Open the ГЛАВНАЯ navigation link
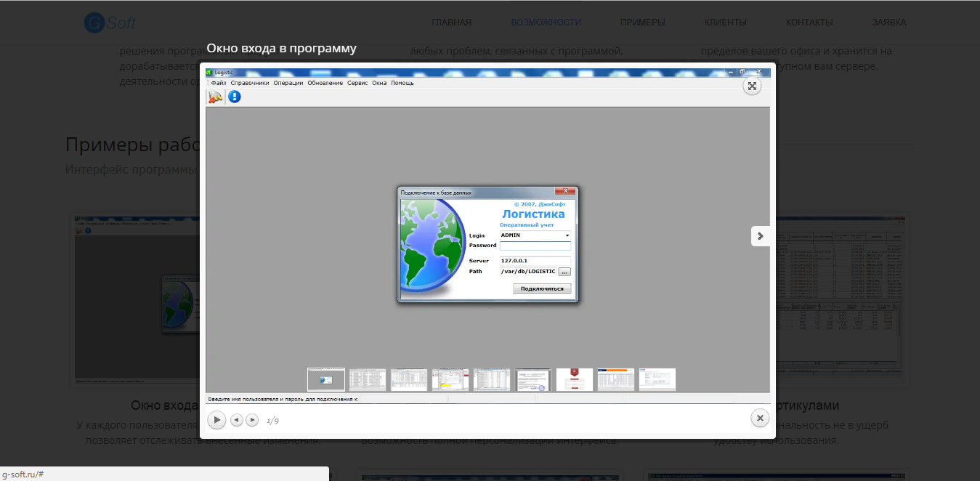The image size is (980, 481). [451, 23]
